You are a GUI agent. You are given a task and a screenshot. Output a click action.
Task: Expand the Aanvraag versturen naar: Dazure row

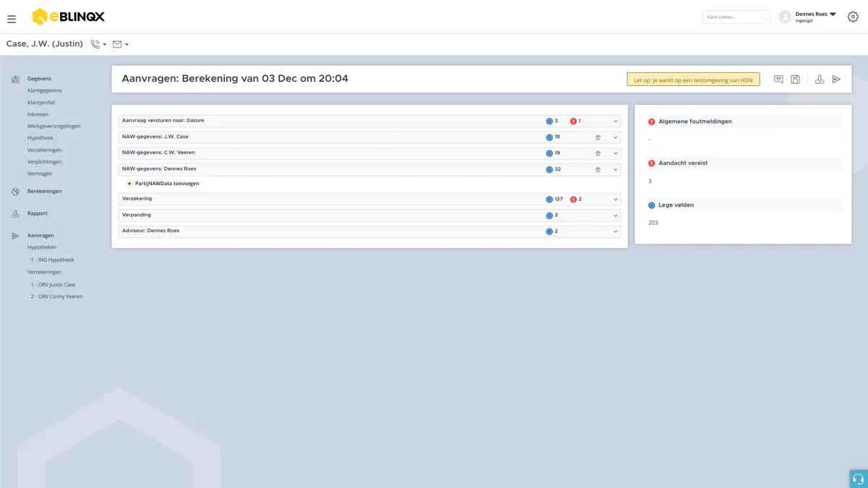point(370,121)
